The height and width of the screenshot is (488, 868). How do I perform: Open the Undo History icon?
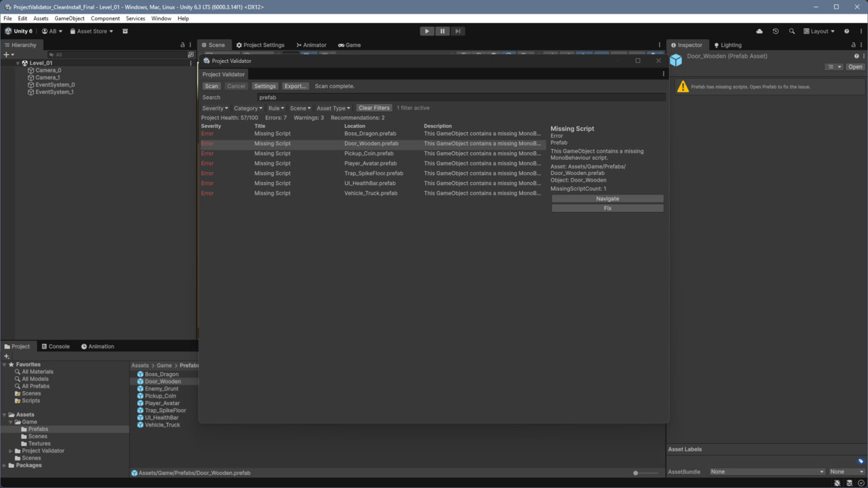[x=775, y=31]
